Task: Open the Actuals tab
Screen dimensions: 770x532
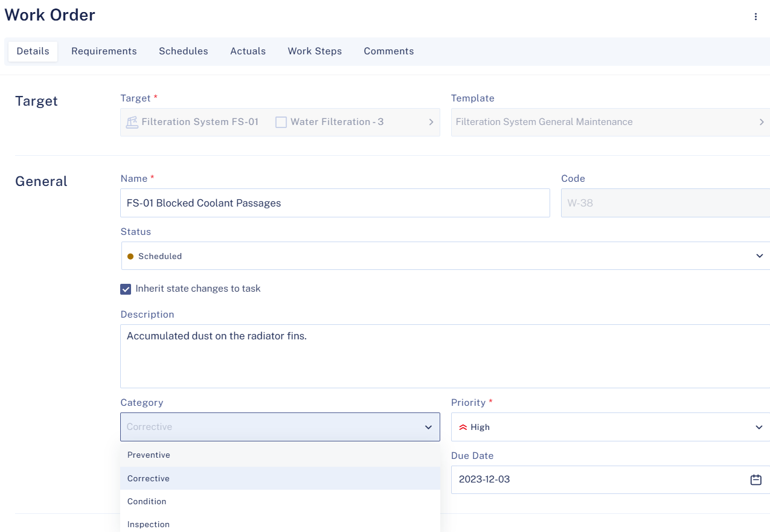Action: click(248, 51)
